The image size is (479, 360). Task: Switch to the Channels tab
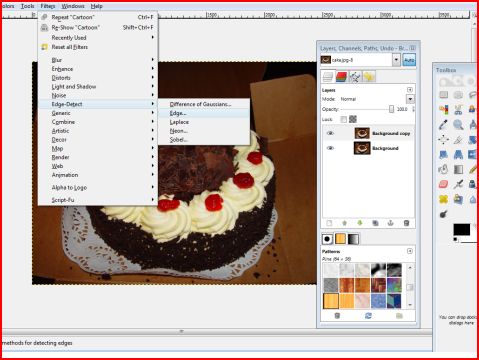[341, 77]
